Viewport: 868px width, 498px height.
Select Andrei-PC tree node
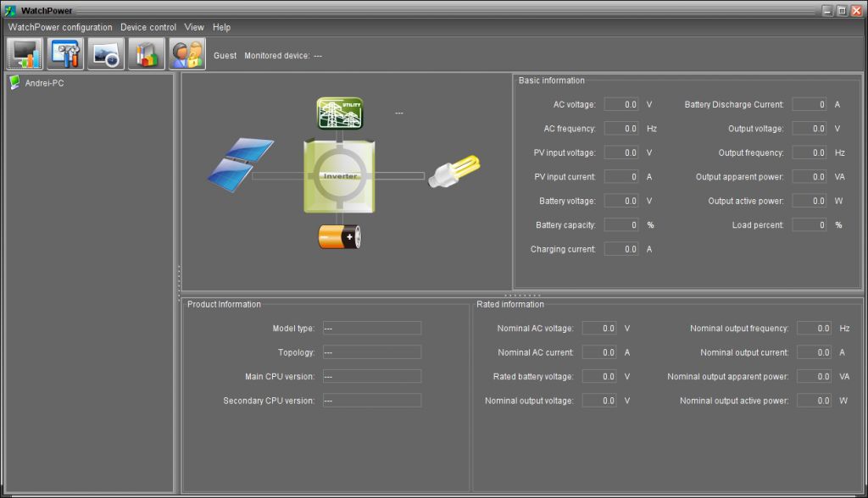[44, 83]
